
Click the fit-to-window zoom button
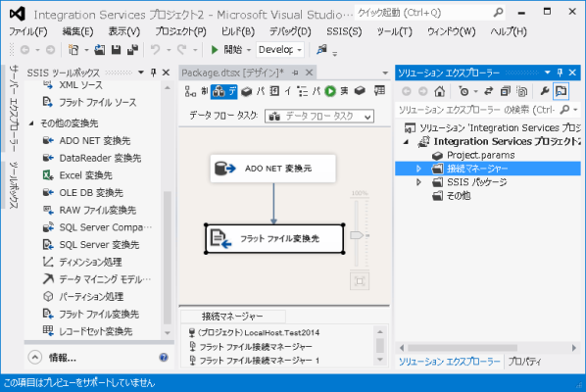tap(360, 281)
